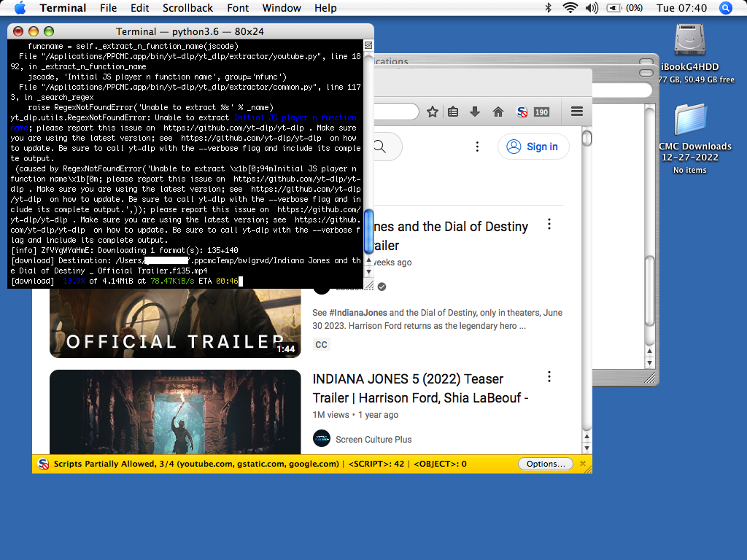Click the CC closed captions badge
This screenshot has height=560, width=747.
coord(321,344)
